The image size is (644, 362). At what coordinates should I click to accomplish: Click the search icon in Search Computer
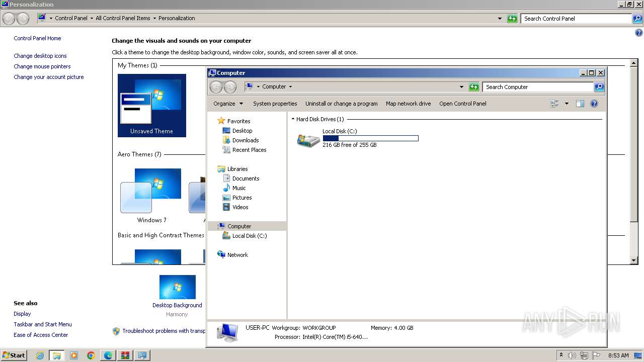(599, 87)
